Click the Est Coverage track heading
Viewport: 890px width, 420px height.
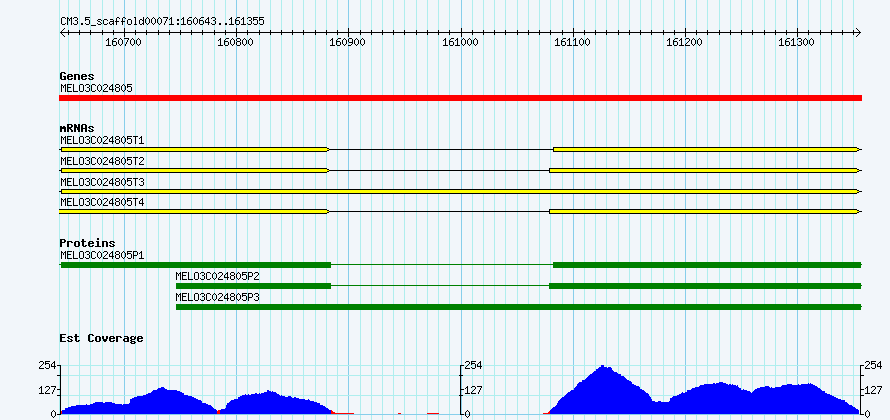click(102, 338)
